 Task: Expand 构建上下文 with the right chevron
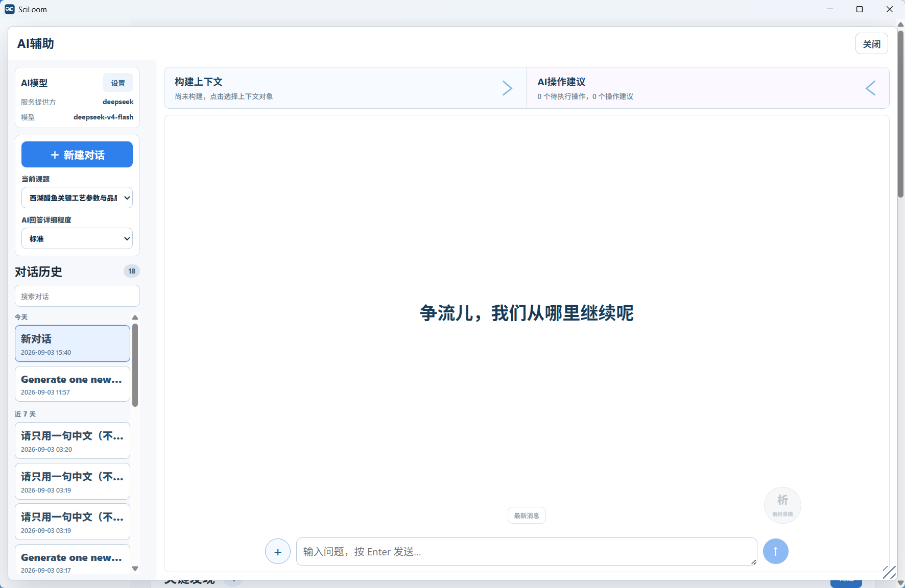coord(507,88)
